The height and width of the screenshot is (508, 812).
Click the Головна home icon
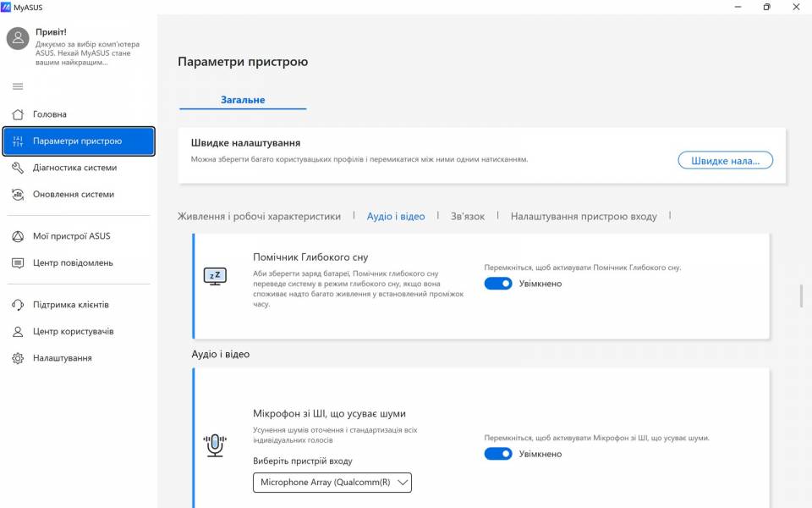pos(18,114)
